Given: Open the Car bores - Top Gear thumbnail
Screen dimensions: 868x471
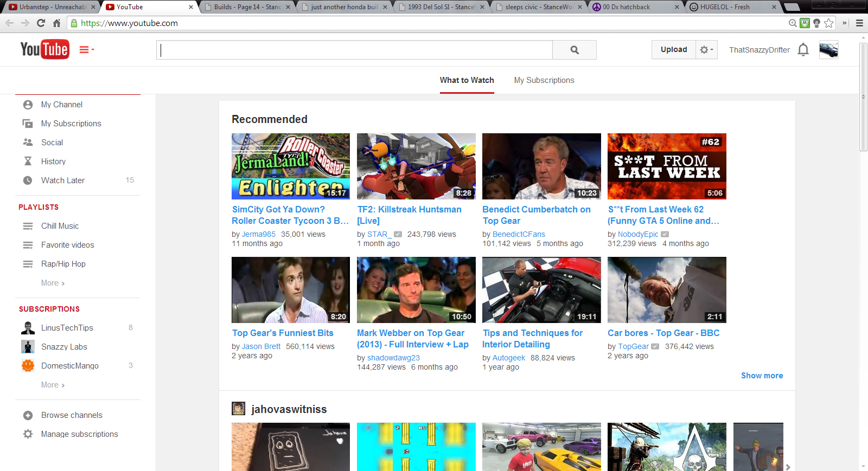Looking at the screenshot, I should pyautogui.click(x=667, y=290).
